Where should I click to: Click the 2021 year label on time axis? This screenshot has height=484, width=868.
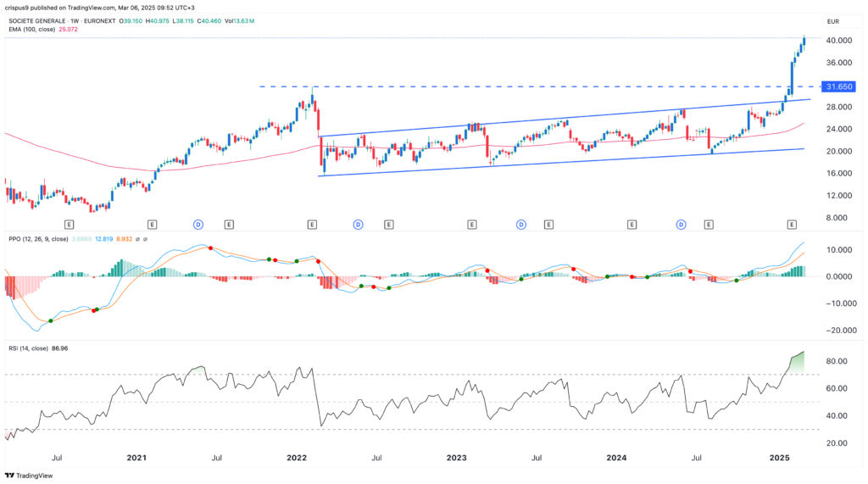(136, 458)
